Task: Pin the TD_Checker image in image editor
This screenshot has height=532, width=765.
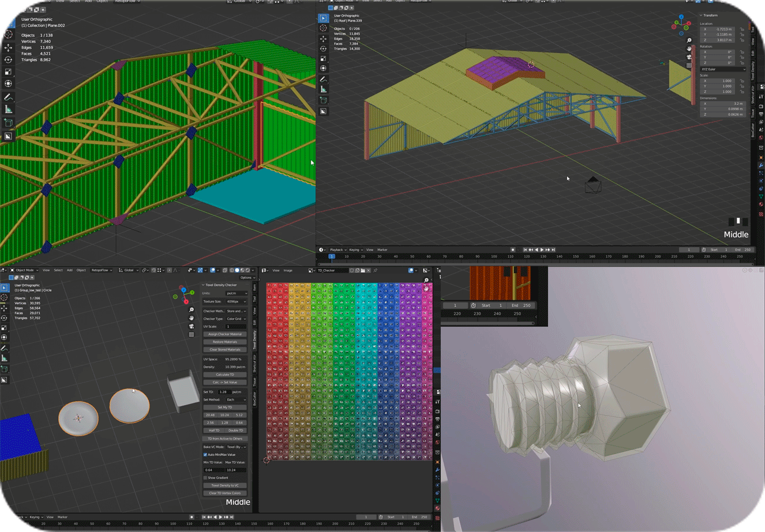Action: point(375,270)
